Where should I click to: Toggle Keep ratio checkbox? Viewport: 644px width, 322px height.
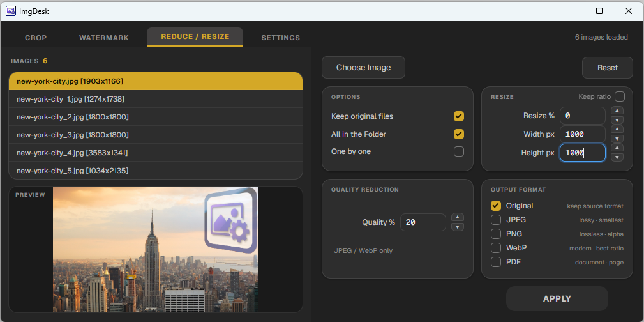click(x=619, y=96)
